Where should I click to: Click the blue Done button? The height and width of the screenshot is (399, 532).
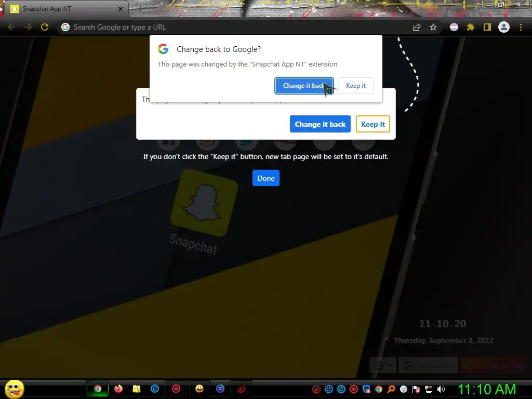[265, 178]
